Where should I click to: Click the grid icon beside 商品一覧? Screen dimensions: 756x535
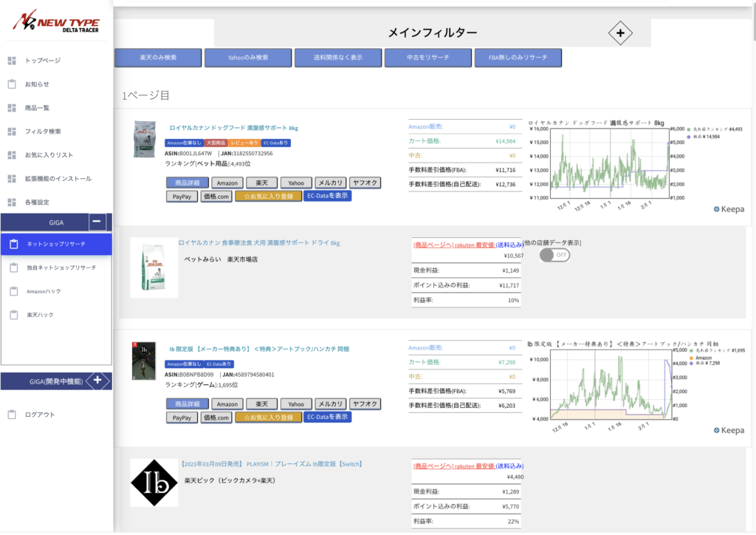coord(12,108)
